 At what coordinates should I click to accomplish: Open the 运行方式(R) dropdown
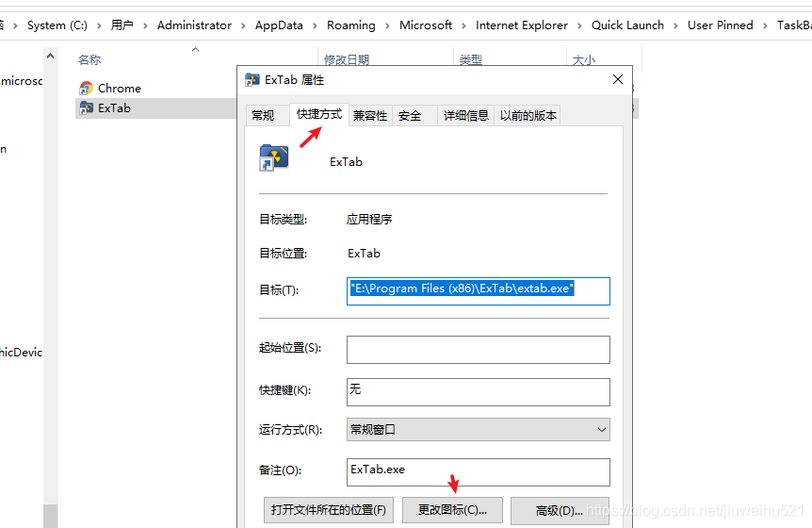pyautogui.click(x=478, y=430)
